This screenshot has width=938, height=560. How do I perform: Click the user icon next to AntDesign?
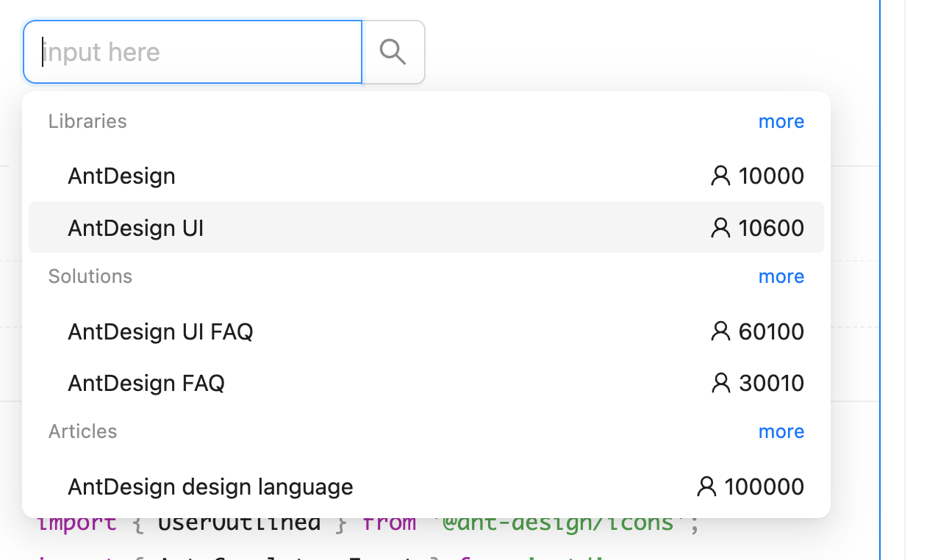tap(719, 175)
